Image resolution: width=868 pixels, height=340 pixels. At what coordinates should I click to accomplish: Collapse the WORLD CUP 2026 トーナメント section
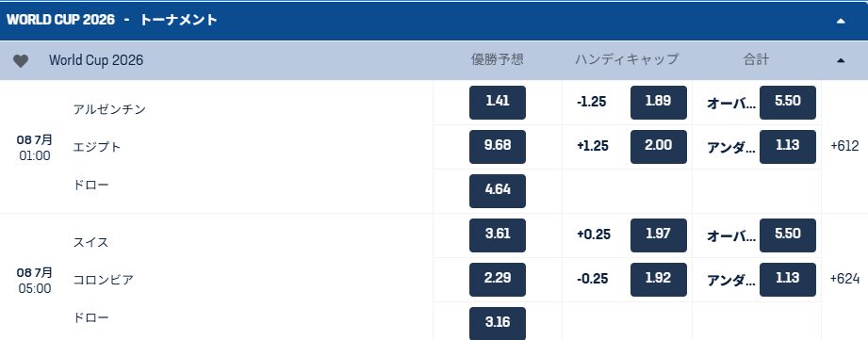(x=841, y=21)
